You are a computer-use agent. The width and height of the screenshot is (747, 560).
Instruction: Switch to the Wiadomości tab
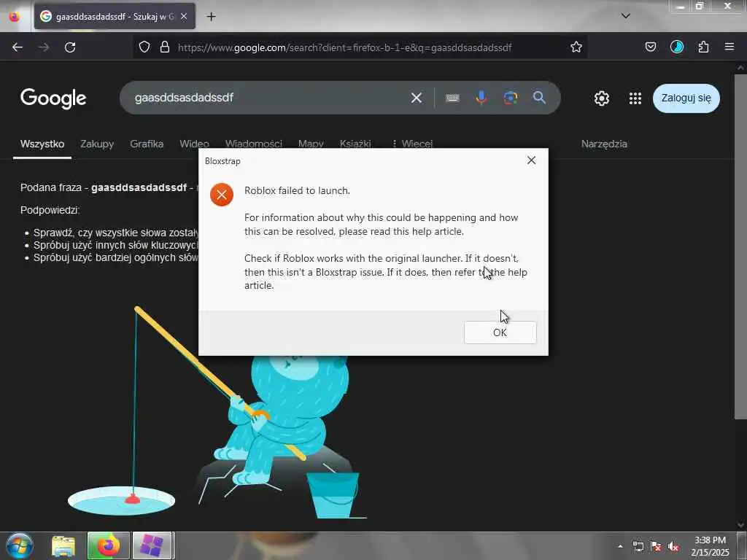point(253,144)
